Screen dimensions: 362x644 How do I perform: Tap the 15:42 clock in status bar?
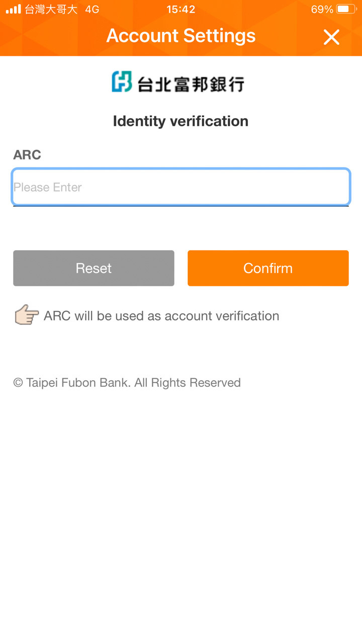[x=180, y=9]
